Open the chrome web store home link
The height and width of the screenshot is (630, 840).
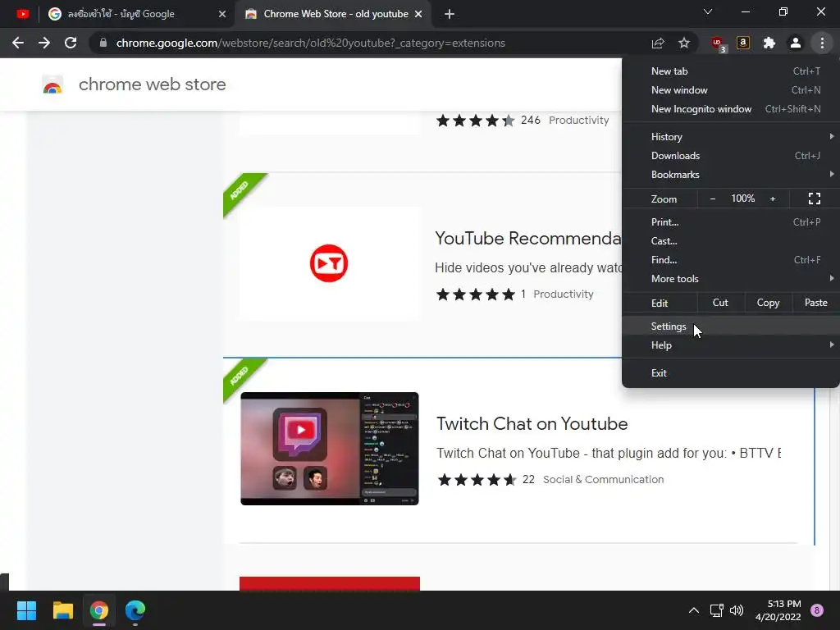[152, 84]
